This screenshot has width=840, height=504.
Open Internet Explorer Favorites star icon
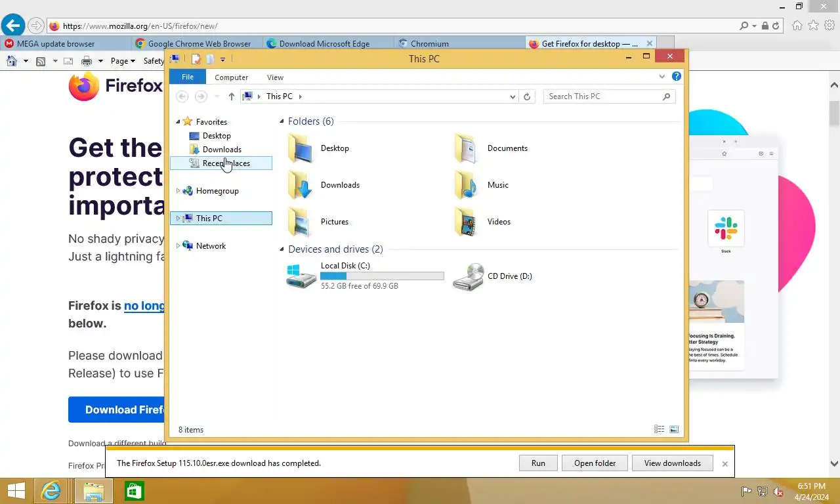814,26
